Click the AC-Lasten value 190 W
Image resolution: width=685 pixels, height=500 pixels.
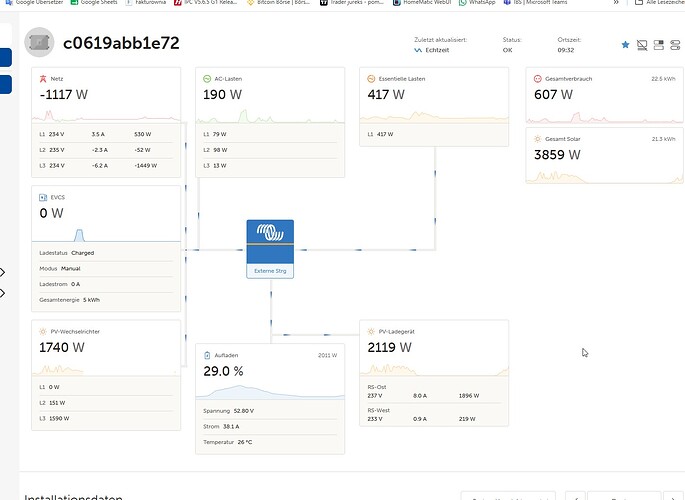point(222,94)
